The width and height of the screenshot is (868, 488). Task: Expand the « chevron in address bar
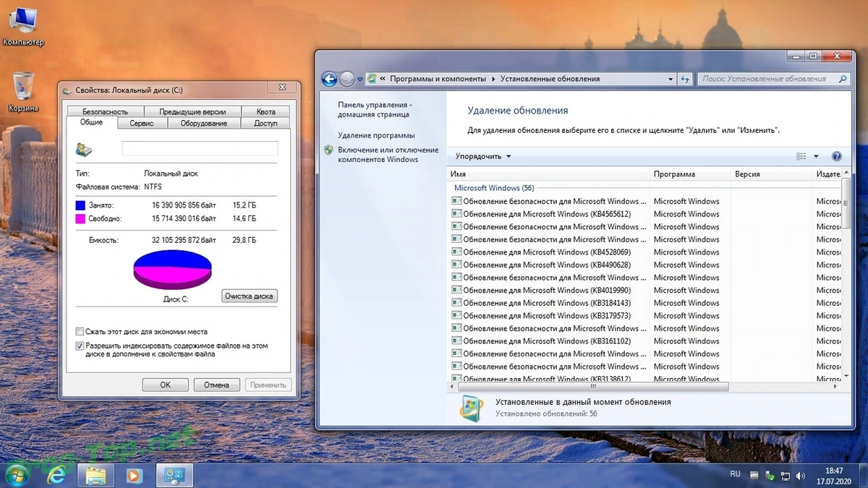point(382,79)
